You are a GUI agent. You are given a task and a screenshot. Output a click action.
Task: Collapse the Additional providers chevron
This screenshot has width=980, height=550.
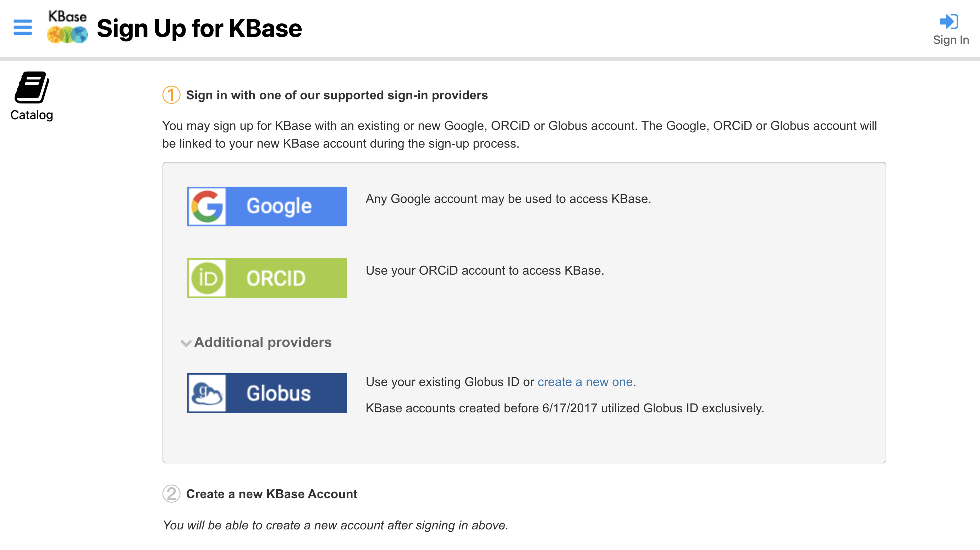186,343
